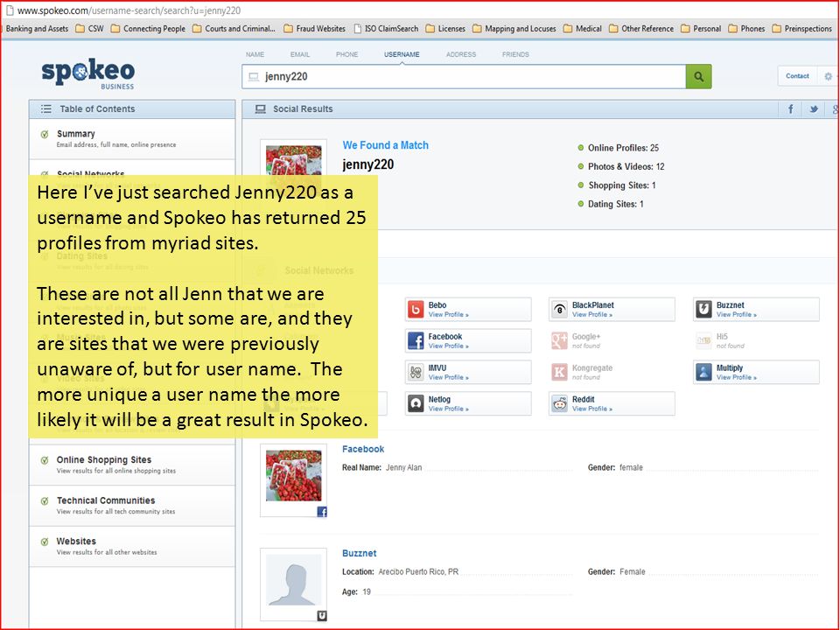Open Multiply View Profile link
Viewport: 840px width, 630px height.
[x=737, y=377]
